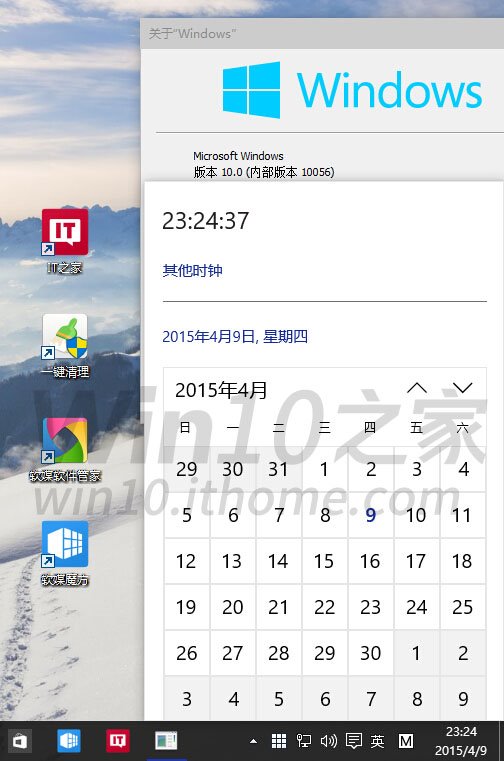Click the 2015年4月9日, 星期四 date link

pyautogui.click(x=235, y=336)
